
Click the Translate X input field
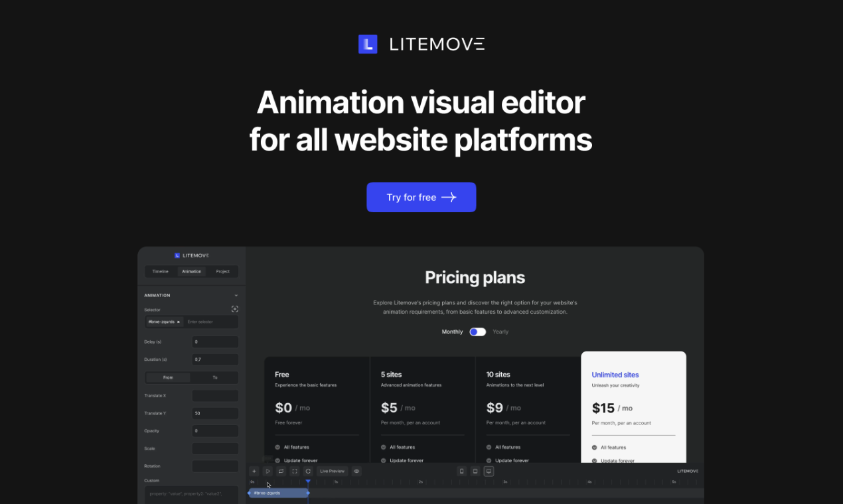pyautogui.click(x=215, y=396)
